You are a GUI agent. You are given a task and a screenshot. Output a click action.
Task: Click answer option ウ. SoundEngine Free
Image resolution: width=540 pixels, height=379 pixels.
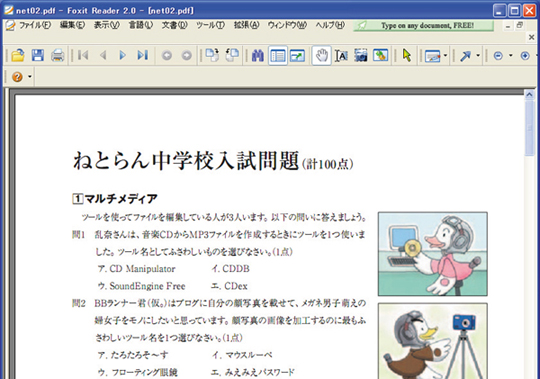point(142,286)
